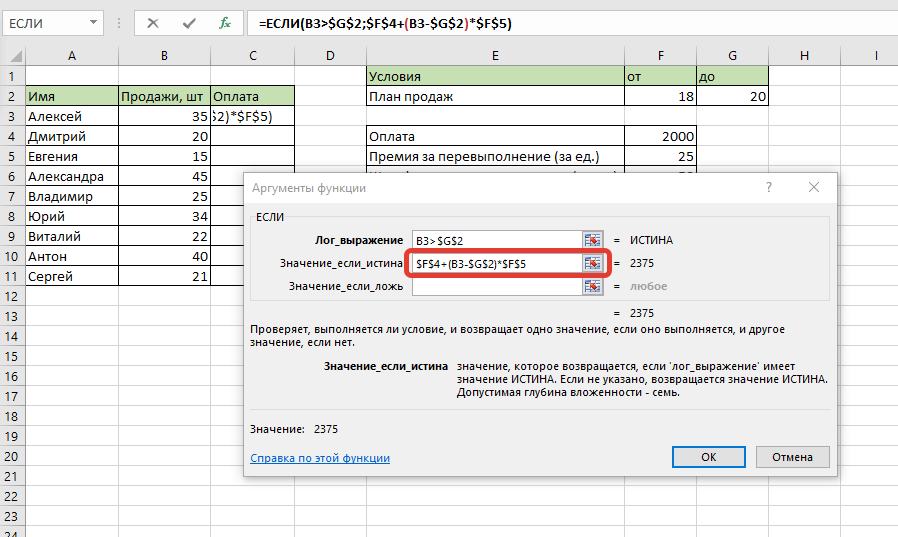Click the Условия header cell

[495, 76]
